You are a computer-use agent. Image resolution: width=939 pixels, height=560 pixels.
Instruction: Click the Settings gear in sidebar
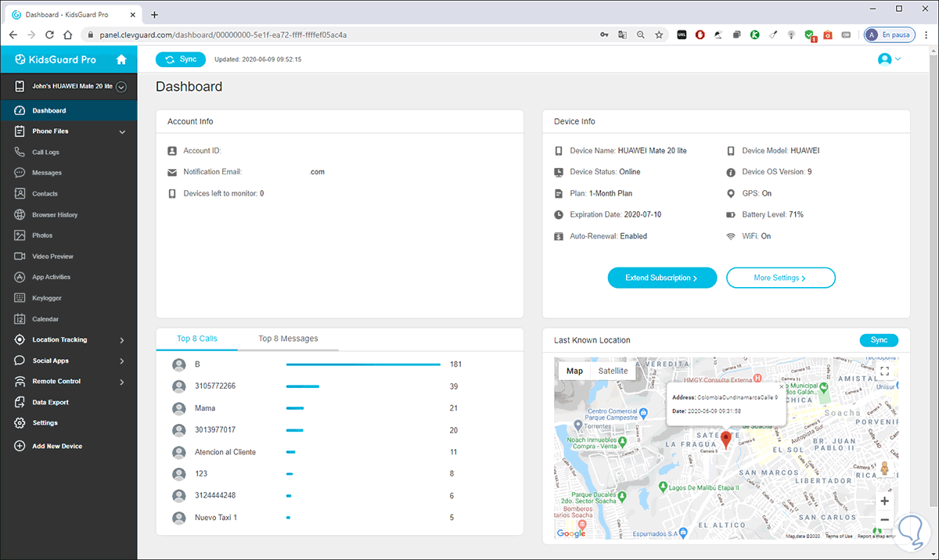click(x=20, y=423)
